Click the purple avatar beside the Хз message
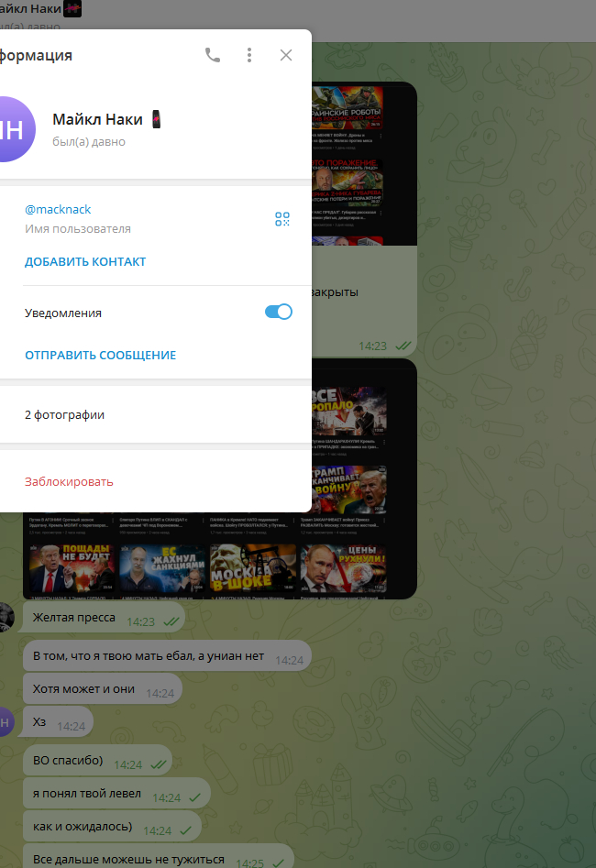Viewport: 596px width, 868px height. coord(7,722)
